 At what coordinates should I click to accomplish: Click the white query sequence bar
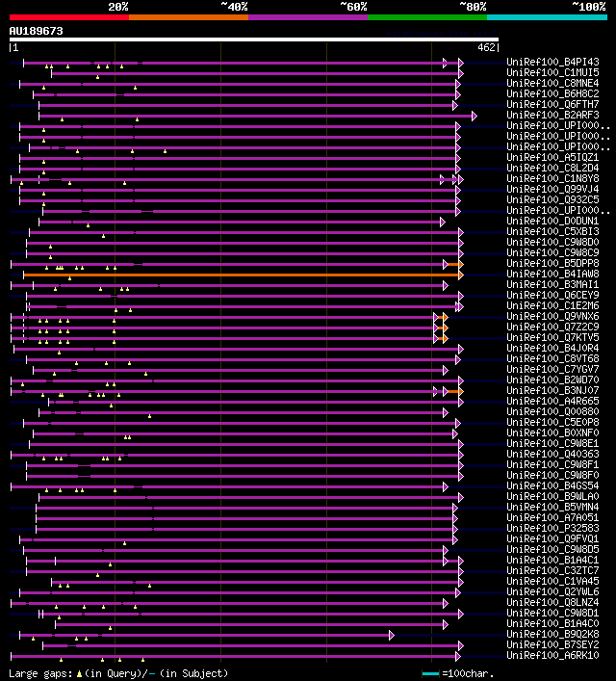[254, 39]
